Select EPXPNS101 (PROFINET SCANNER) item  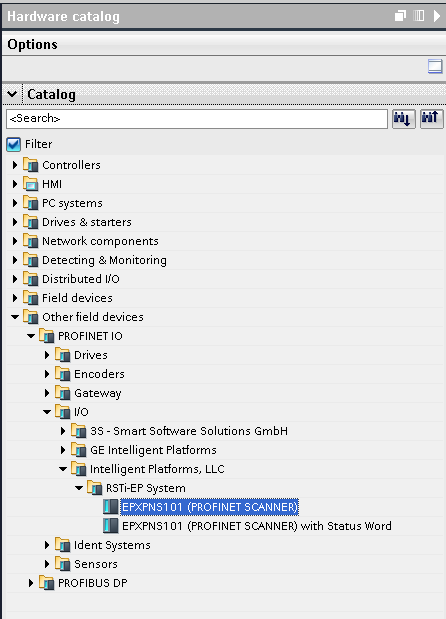209,507
